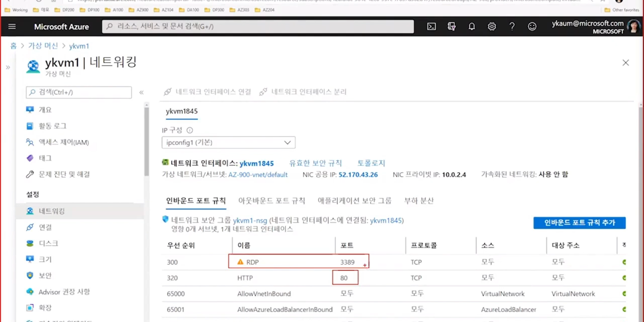644x322 pixels.
Task: Expand the collapsed left portal sidebar
Action: point(8,67)
